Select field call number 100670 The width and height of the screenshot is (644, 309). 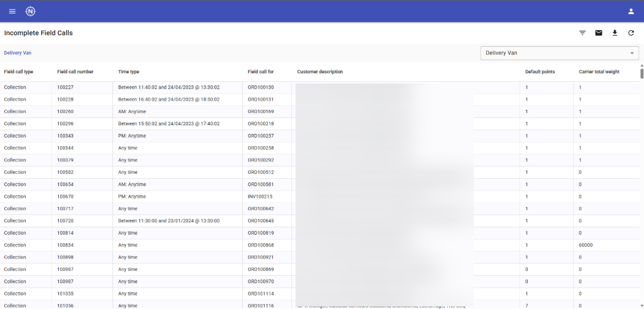point(65,197)
